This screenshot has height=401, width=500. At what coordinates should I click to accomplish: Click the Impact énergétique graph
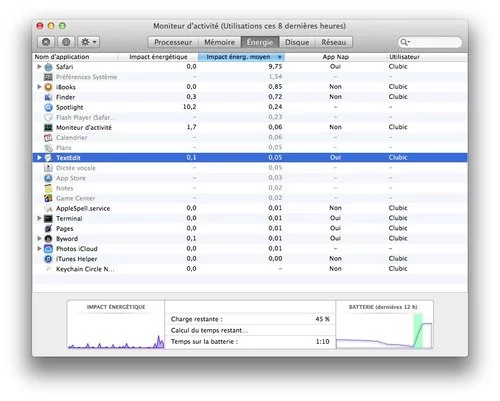point(116,325)
